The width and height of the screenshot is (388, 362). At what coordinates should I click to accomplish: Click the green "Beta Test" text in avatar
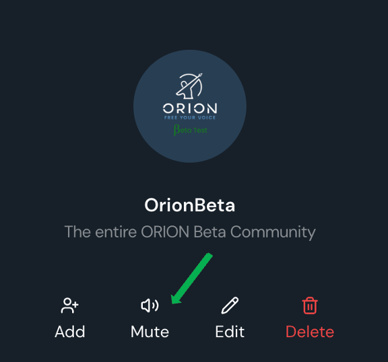pyautogui.click(x=190, y=130)
